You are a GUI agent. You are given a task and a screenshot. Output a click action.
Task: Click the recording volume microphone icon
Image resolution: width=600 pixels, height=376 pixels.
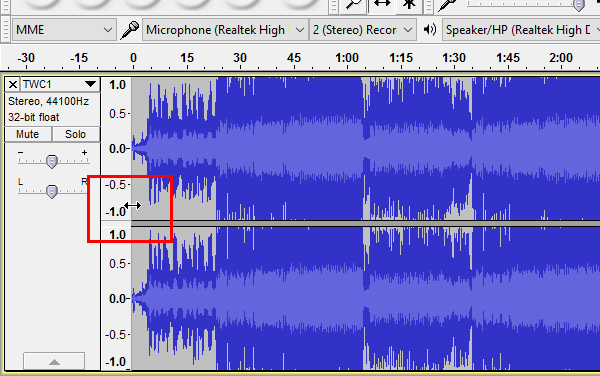448,5
